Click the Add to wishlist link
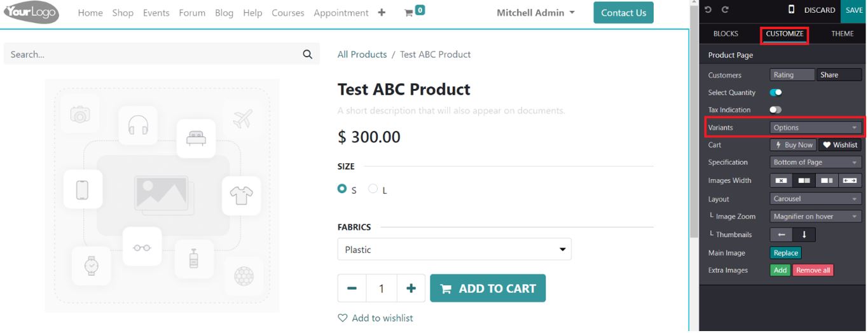 [375, 318]
